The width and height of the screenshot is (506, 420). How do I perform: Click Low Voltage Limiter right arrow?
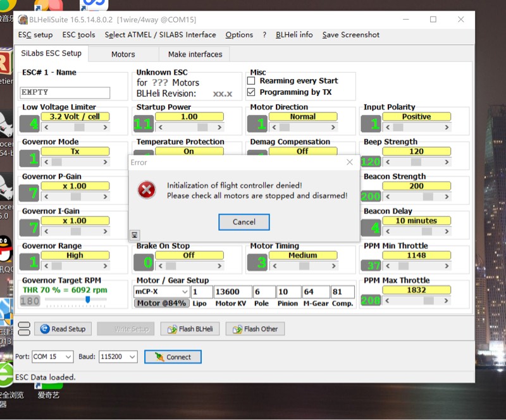pyautogui.click(x=105, y=127)
